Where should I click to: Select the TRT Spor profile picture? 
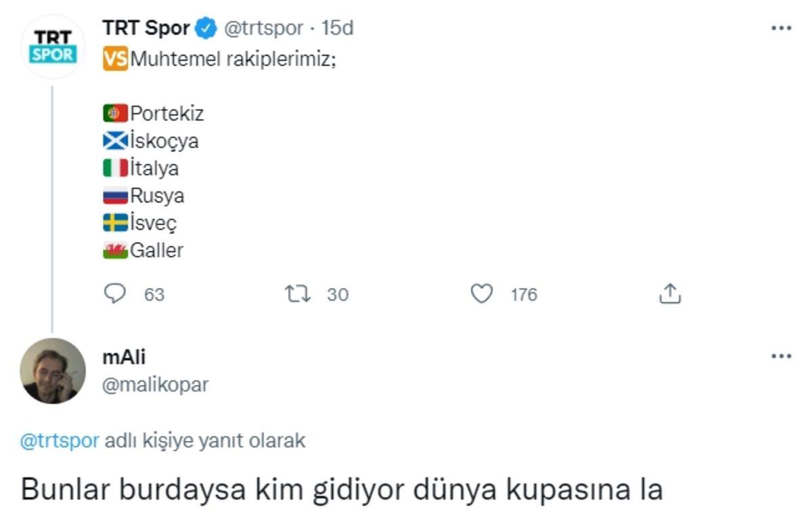click(x=51, y=47)
